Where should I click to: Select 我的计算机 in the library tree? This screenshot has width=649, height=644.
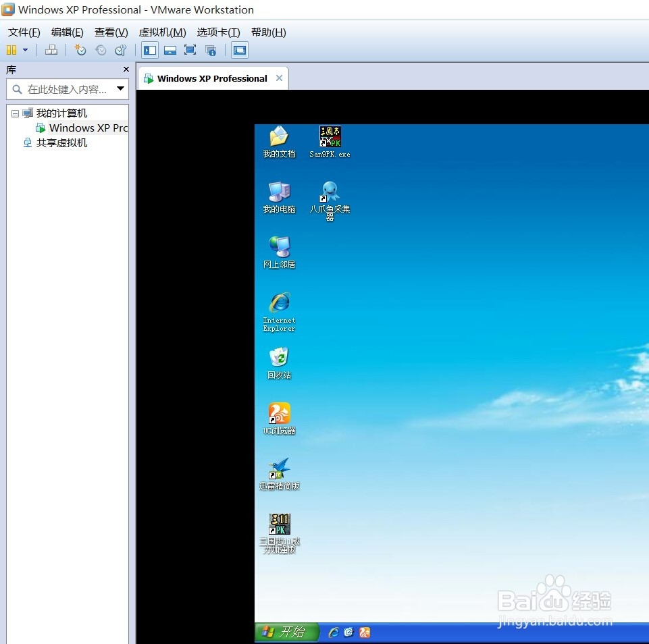pyautogui.click(x=61, y=113)
